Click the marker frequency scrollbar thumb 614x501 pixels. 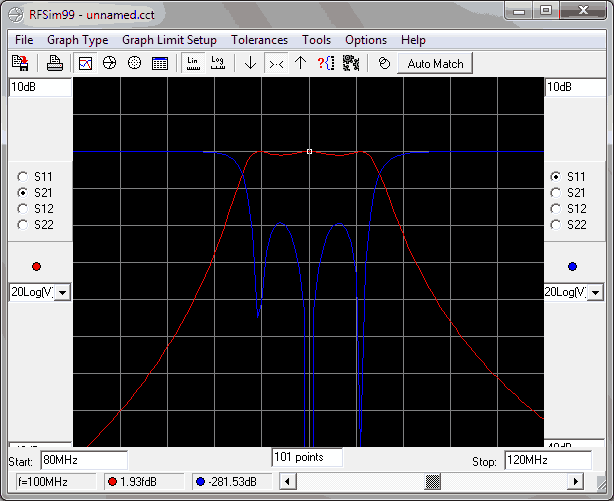point(433,481)
